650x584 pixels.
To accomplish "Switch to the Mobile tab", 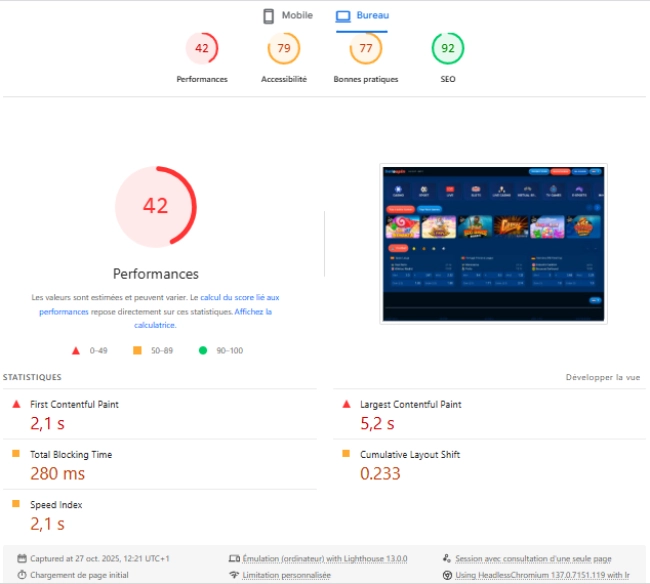I will click(x=288, y=16).
